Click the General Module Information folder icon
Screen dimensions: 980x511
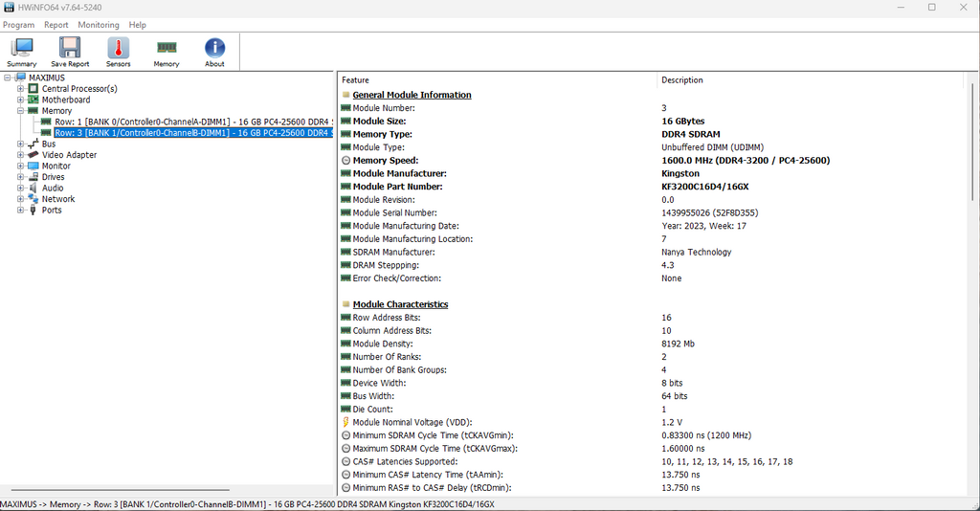click(x=345, y=95)
